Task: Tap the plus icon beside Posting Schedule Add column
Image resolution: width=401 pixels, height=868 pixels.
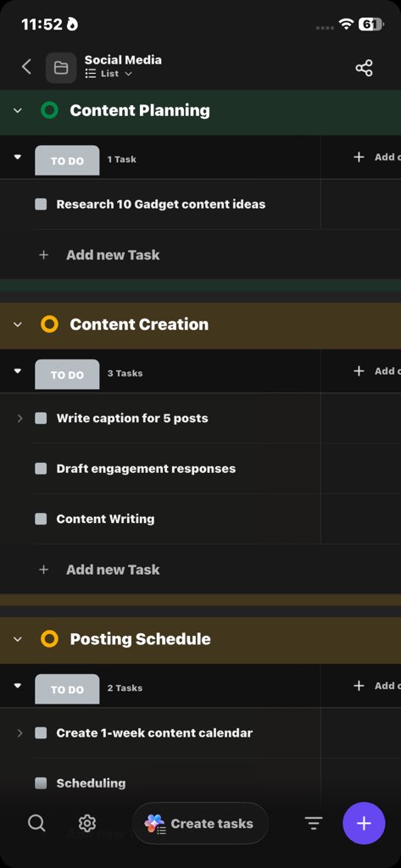Action: tap(359, 686)
